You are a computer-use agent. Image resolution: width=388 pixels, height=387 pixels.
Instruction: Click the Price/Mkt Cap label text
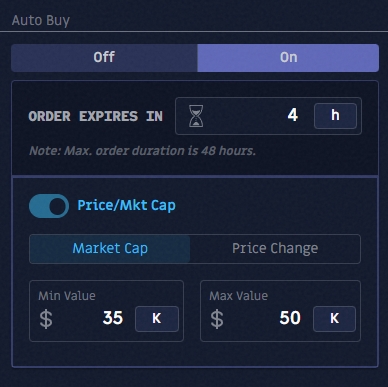[126, 206]
